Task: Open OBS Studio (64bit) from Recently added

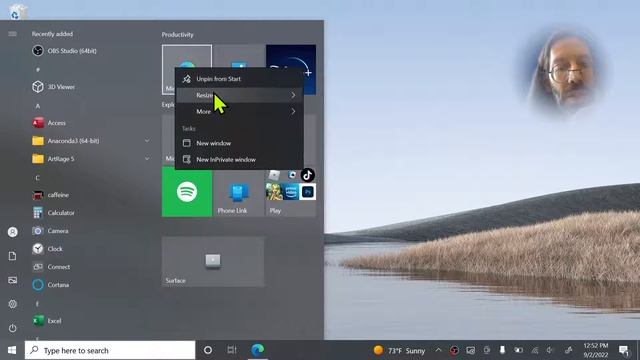Action: tap(64, 51)
